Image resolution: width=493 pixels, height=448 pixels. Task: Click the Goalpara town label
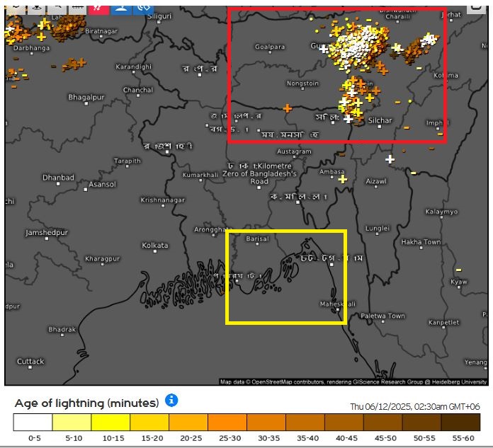tap(270, 47)
